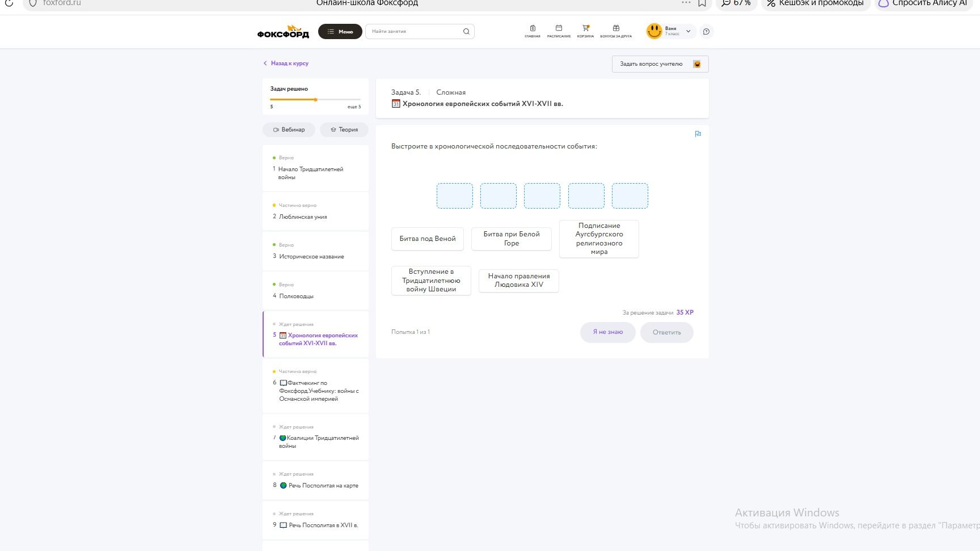980x551 pixels.
Task: Open the Вебинар tab
Action: coord(289,130)
